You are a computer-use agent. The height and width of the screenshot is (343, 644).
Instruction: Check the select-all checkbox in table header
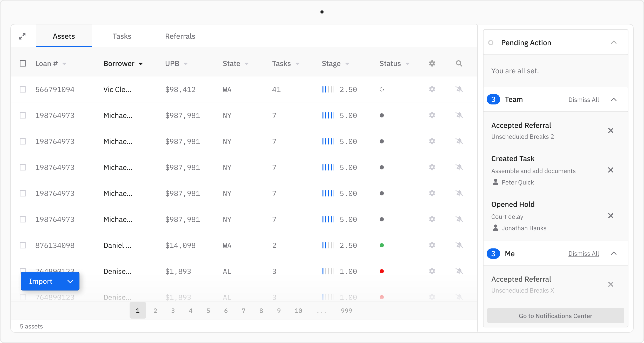(23, 63)
